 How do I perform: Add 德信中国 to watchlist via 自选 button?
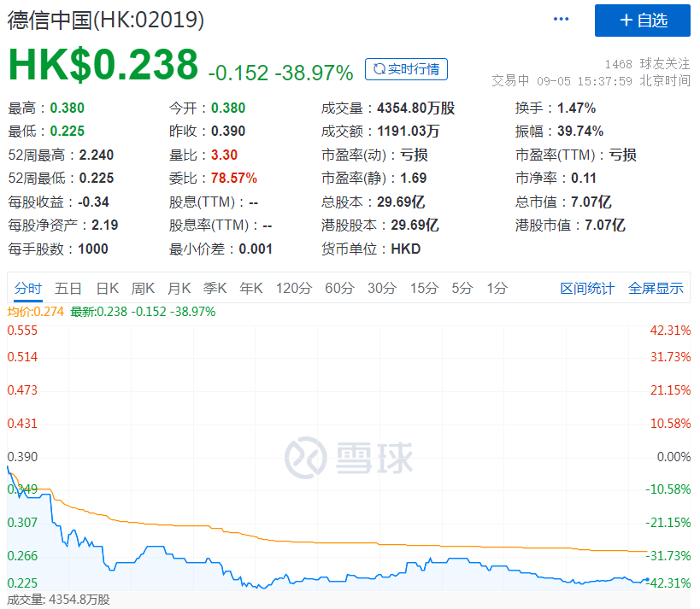[642, 20]
